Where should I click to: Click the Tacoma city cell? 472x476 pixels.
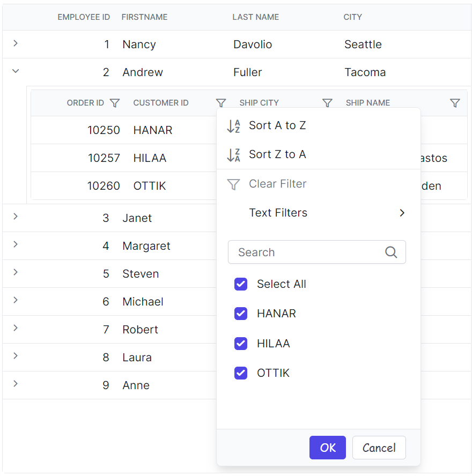point(365,72)
